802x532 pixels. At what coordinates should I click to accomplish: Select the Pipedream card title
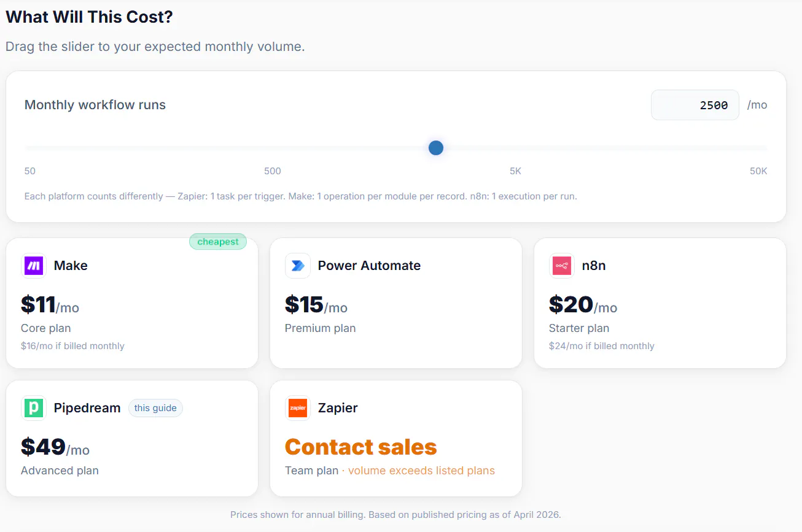coord(87,408)
